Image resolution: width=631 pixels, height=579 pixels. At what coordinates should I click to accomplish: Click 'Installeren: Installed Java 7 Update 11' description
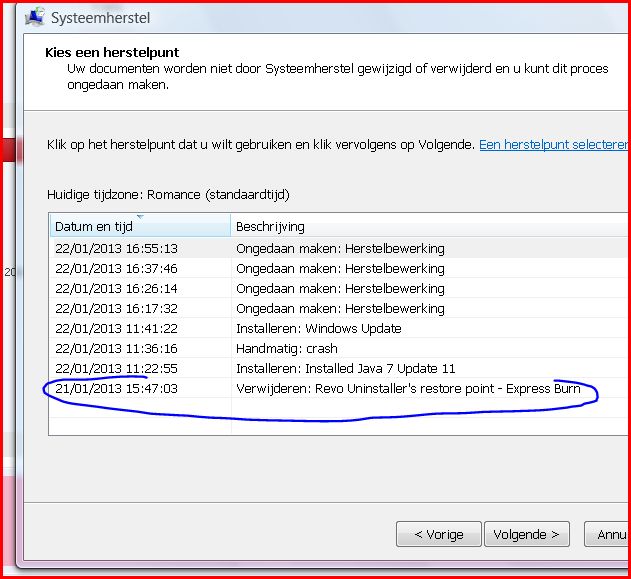(x=346, y=369)
